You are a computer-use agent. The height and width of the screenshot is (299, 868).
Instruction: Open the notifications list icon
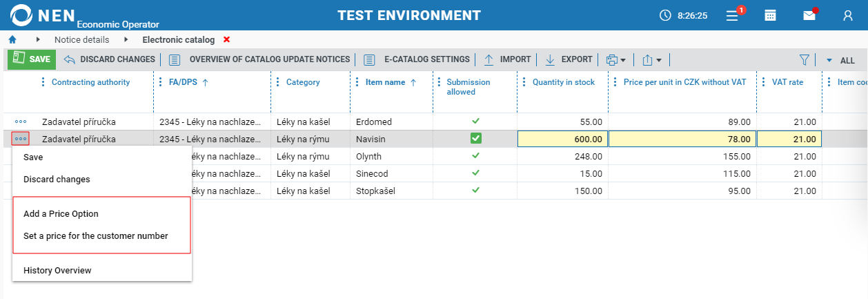click(733, 15)
